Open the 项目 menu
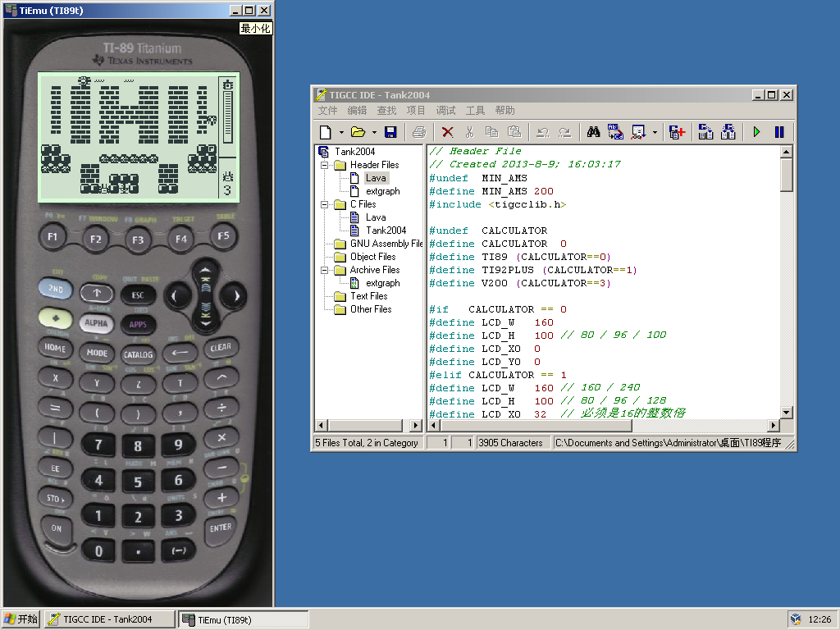 click(x=416, y=111)
